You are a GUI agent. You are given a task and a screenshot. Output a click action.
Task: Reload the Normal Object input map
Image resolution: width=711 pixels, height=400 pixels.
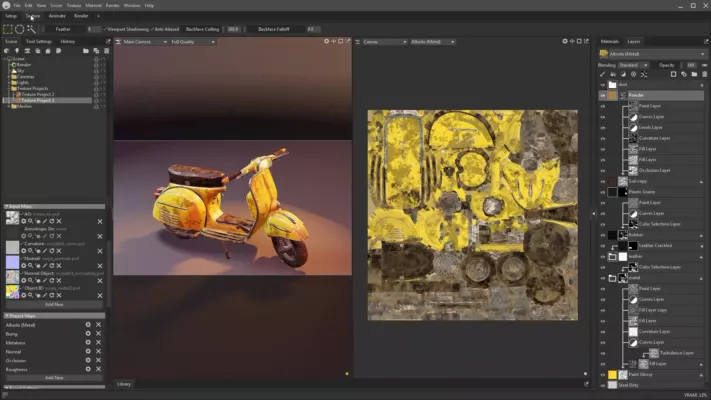52,281
